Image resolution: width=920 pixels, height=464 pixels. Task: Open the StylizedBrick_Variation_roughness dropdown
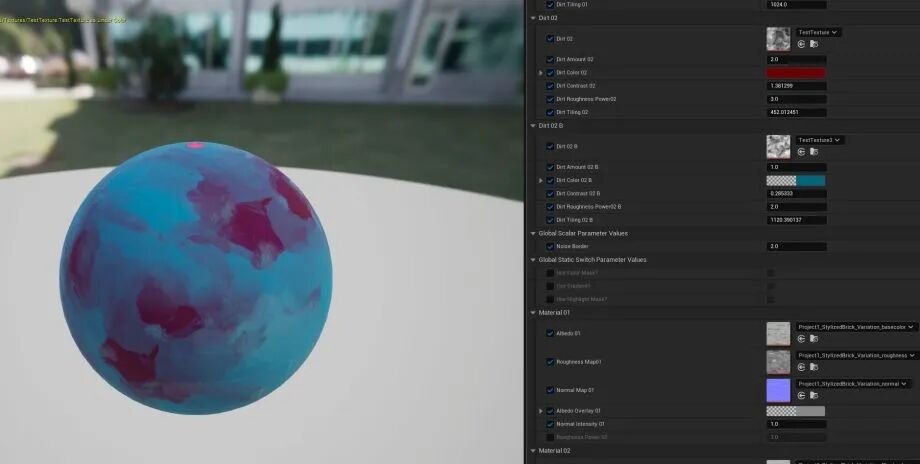click(857, 355)
